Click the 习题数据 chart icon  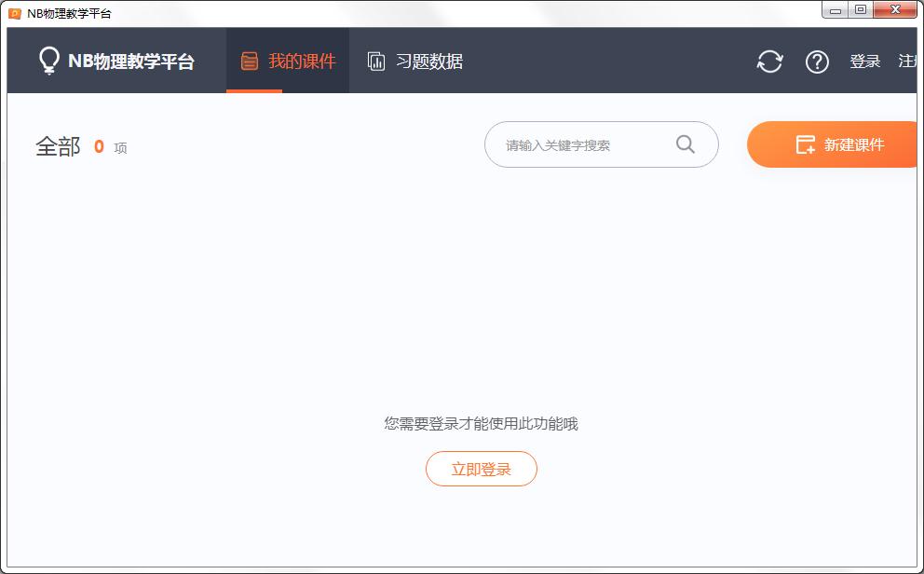(376, 60)
